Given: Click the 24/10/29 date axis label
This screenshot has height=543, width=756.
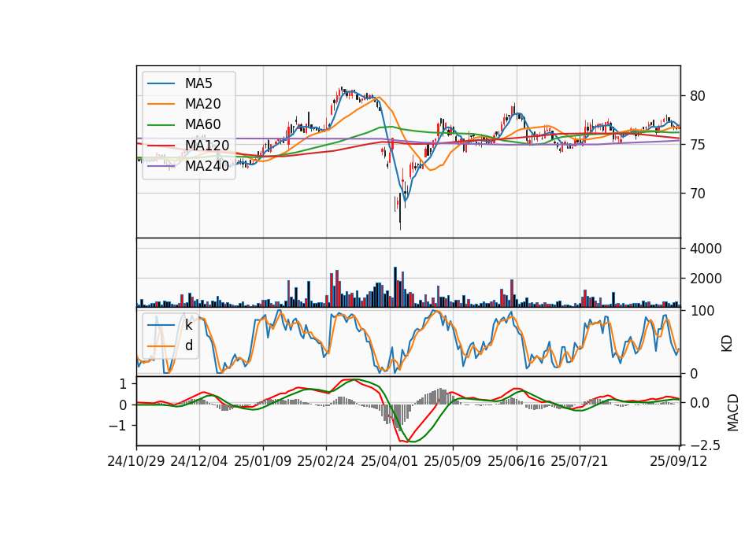Looking at the screenshot, I should [136, 461].
